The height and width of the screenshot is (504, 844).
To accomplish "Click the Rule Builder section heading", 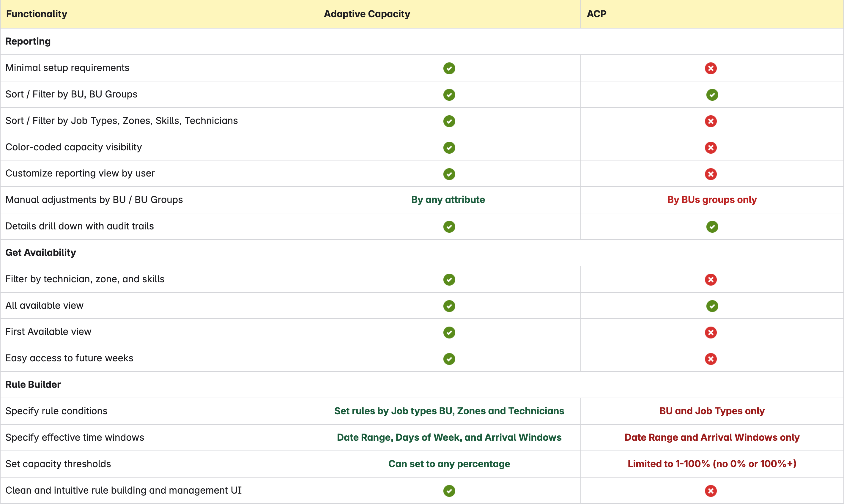I will pyautogui.click(x=33, y=385).
